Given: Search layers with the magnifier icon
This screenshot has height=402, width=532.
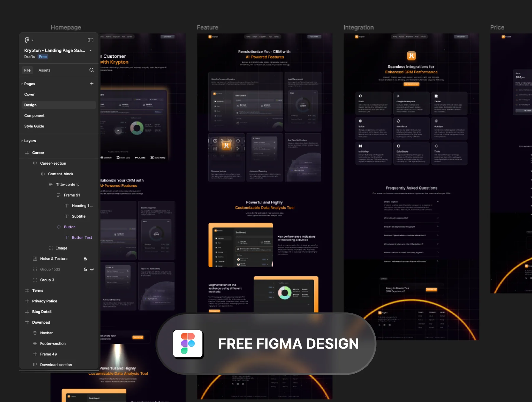Looking at the screenshot, I should [x=92, y=70].
